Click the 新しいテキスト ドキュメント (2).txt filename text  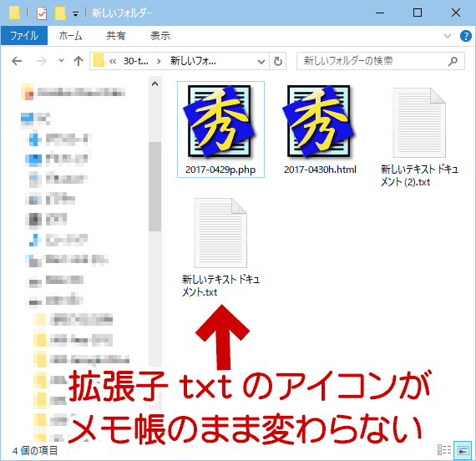(x=419, y=175)
